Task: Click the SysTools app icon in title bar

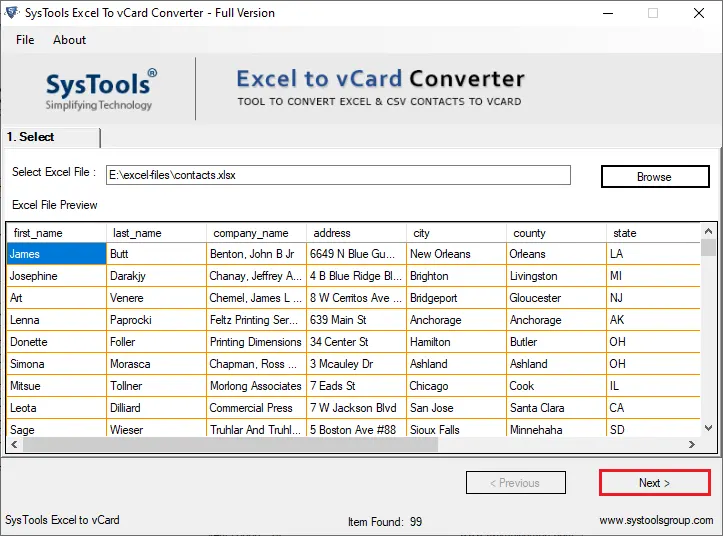Action: [x=12, y=12]
